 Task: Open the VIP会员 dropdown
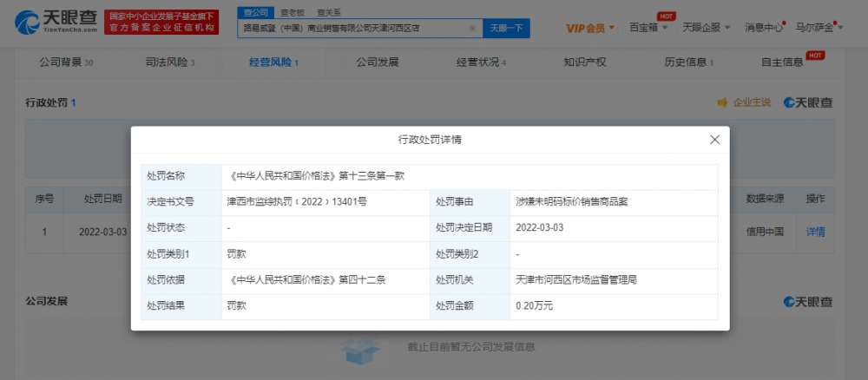(590, 28)
